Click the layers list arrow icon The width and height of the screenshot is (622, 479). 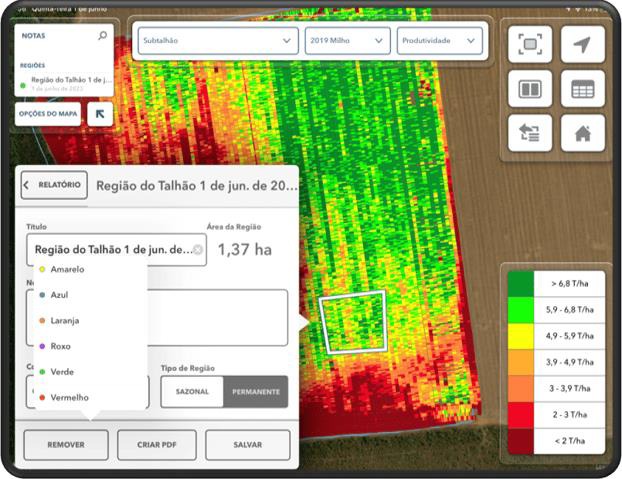click(x=530, y=132)
